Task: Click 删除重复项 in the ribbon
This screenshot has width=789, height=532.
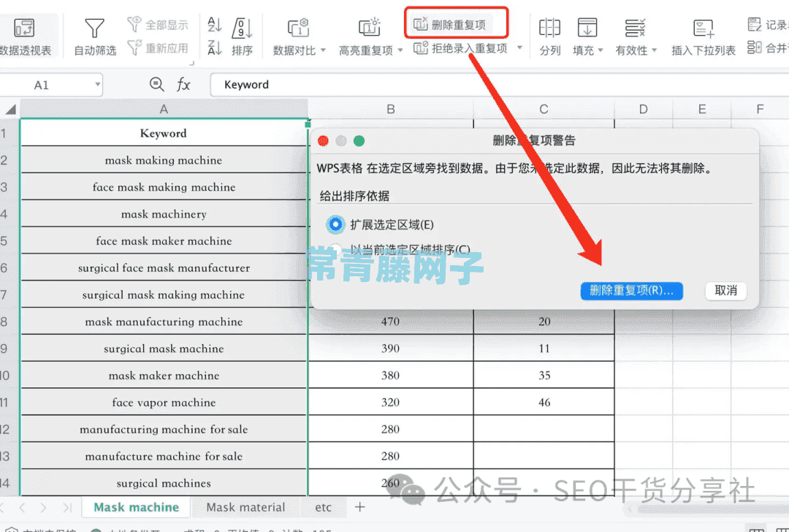Action: [450, 24]
